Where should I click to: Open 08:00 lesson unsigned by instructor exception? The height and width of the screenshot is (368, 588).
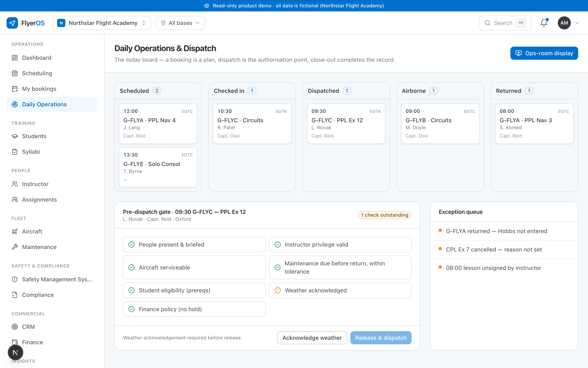(504, 268)
